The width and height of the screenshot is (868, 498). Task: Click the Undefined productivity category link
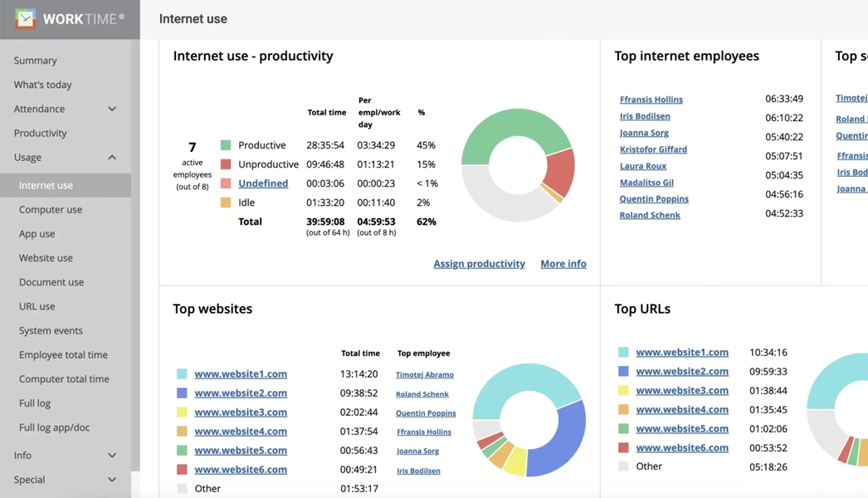(262, 183)
